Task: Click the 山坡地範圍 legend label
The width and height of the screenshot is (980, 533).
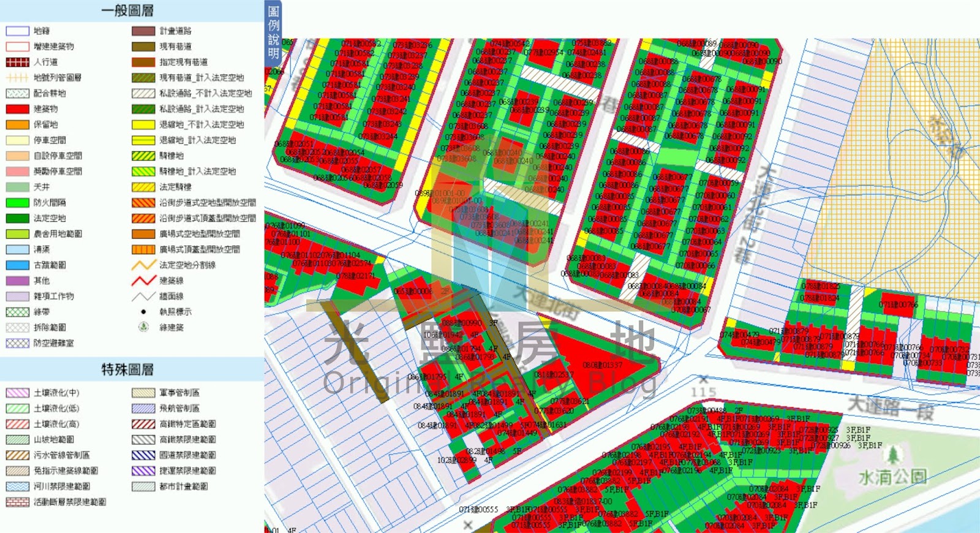Action: (54, 440)
